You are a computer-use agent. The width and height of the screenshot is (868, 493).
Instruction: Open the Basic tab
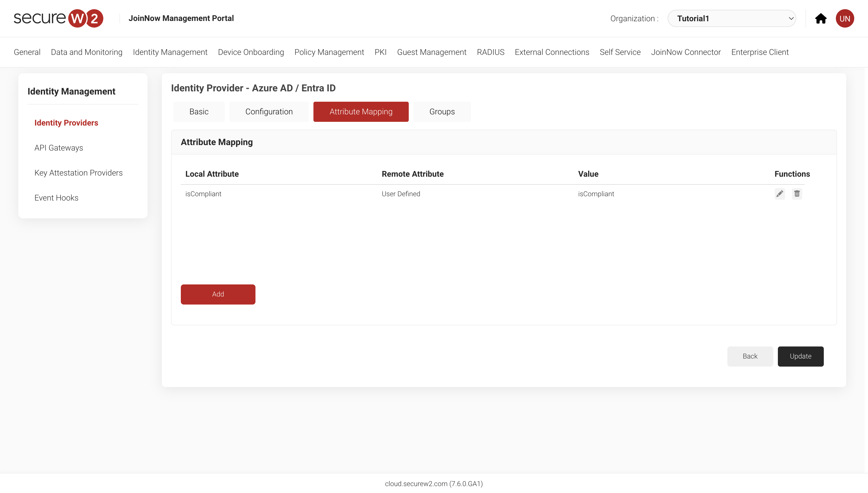(x=199, y=111)
